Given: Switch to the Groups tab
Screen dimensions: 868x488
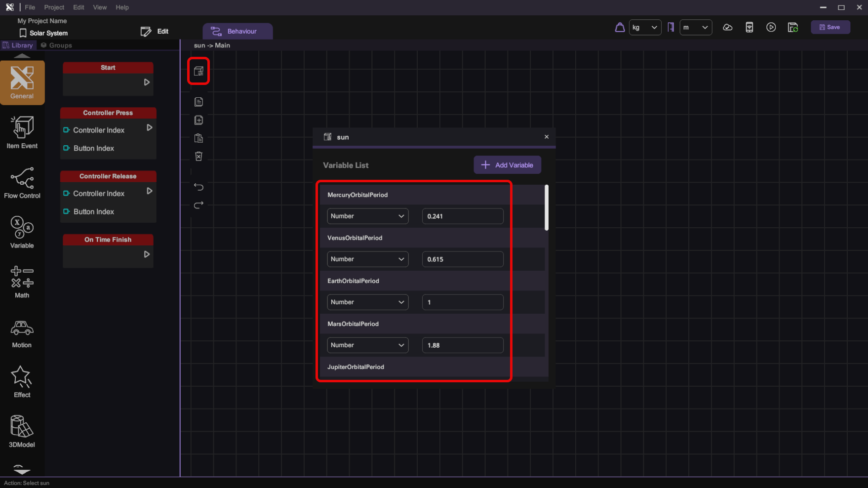Looking at the screenshot, I should click(56, 45).
